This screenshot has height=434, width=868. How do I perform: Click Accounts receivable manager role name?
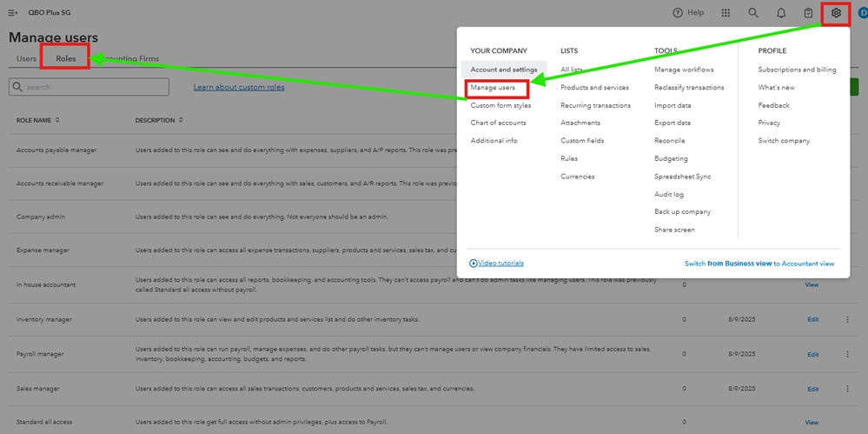click(x=60, y=183)
